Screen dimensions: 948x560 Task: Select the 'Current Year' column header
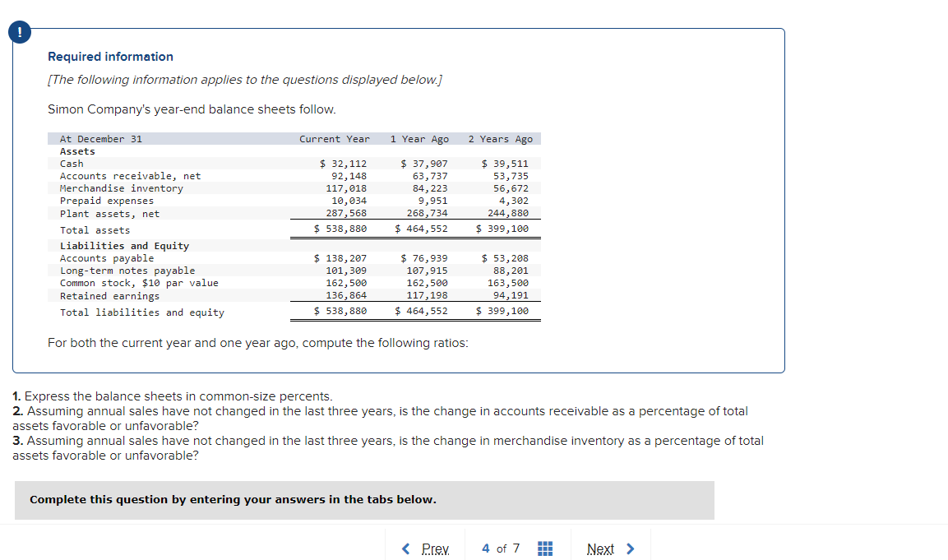tap(335, 139)
